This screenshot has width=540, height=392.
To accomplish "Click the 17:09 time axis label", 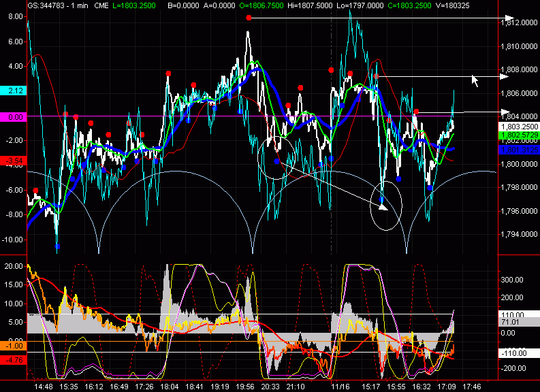I will [446, 387].
